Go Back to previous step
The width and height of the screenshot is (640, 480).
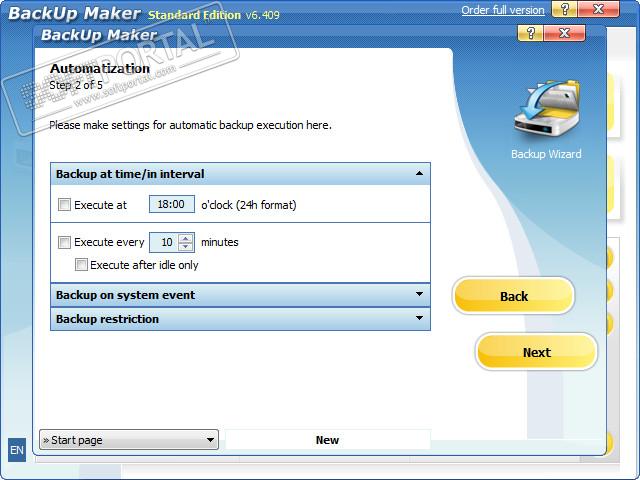click(x=514, y=296)
